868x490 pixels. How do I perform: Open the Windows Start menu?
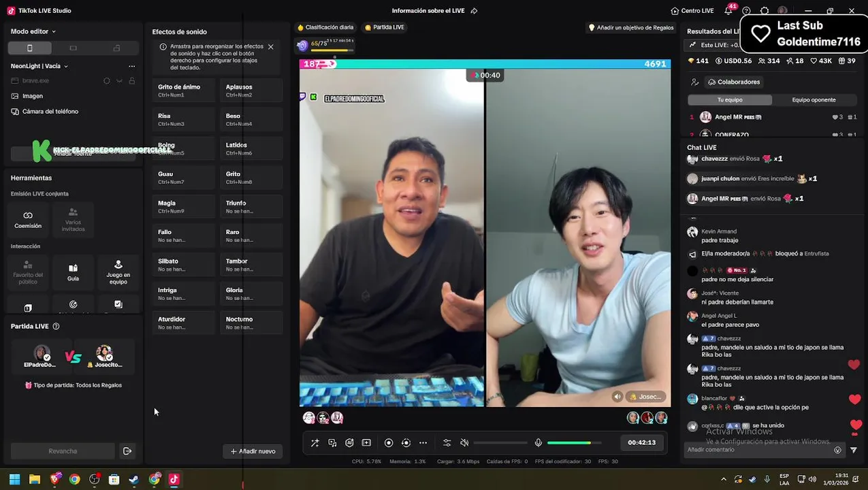[14, 479]
